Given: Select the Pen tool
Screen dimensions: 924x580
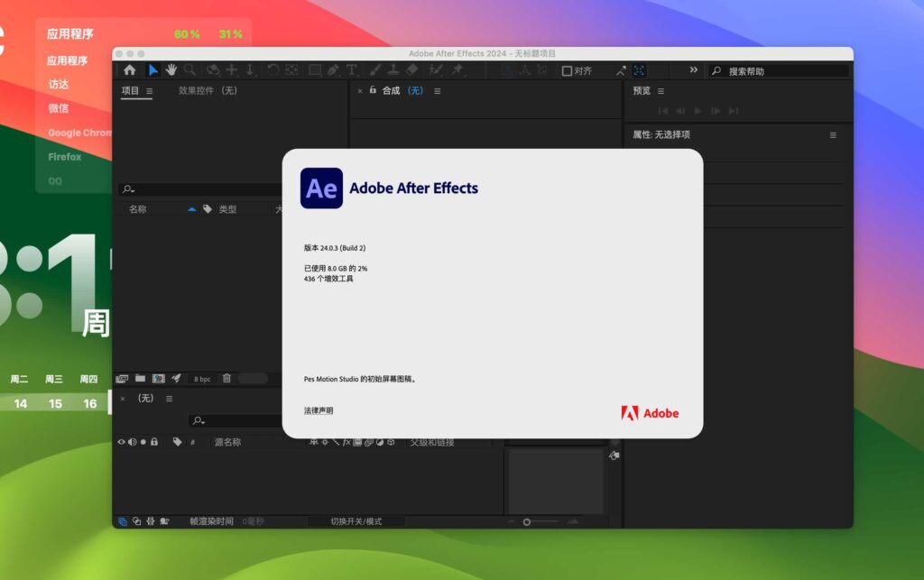Looking at the screenshot, I should 333,70.
